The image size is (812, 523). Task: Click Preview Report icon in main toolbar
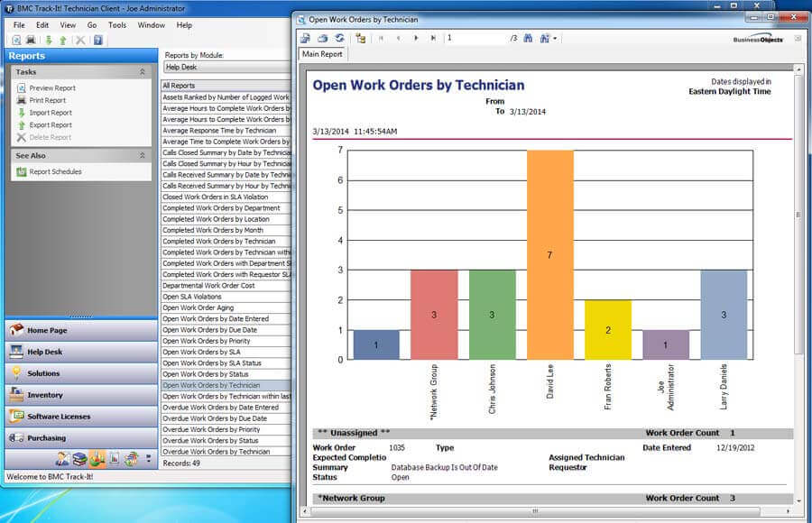(x=16, y=40)
